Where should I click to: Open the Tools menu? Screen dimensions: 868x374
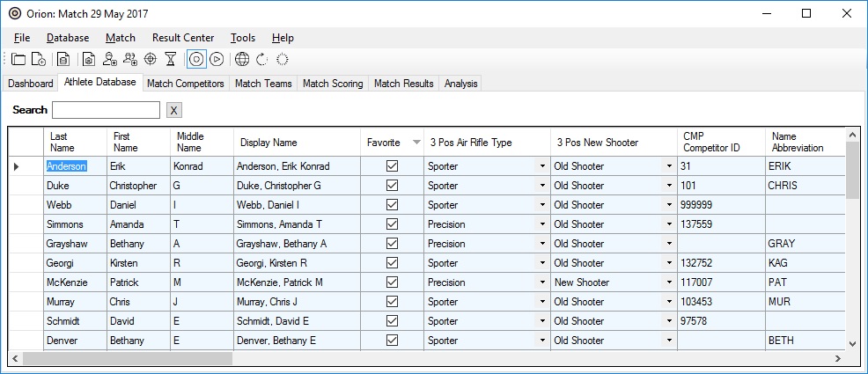(243, 38)
